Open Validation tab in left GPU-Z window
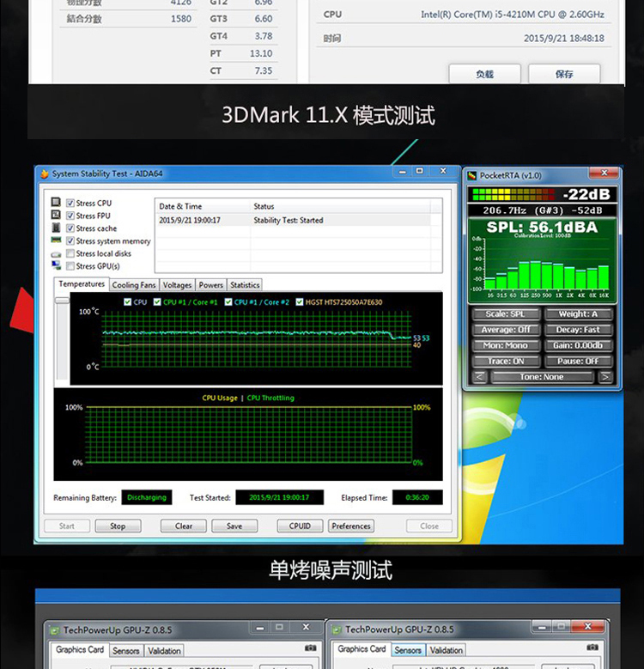Screen dimensions: 644x669 pyautogui.click(x=164, y=651)
